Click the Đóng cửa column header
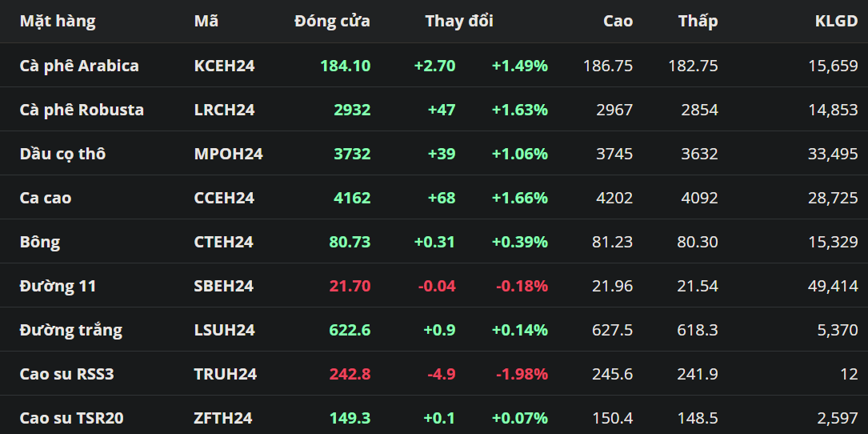The width and height of the screenshot is (868, 434). (x=332, y=22)
